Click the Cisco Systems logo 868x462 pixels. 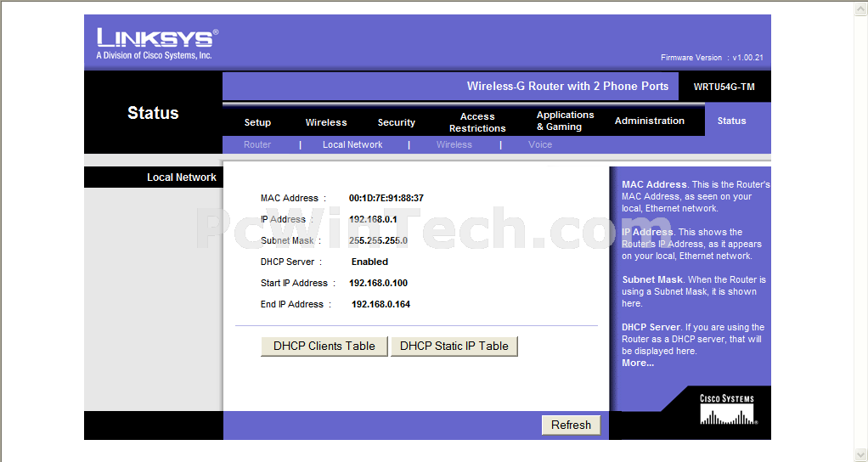[x=727, y=410]
